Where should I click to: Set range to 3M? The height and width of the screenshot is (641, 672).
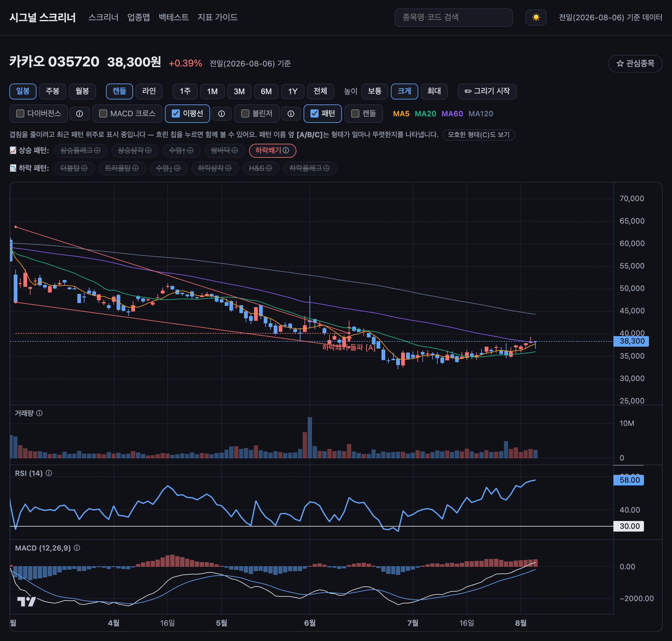click(239, 91)
